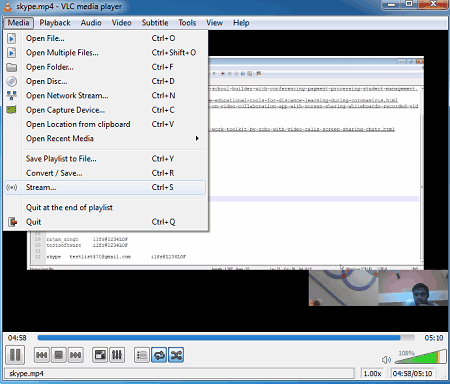Toggle loop repeat mode button
The image size is (450, 384).
(x=159, y=355)
